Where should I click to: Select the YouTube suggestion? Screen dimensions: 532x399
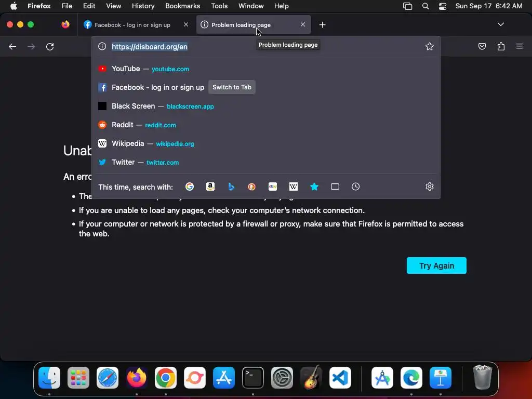(x=266, y=69)
